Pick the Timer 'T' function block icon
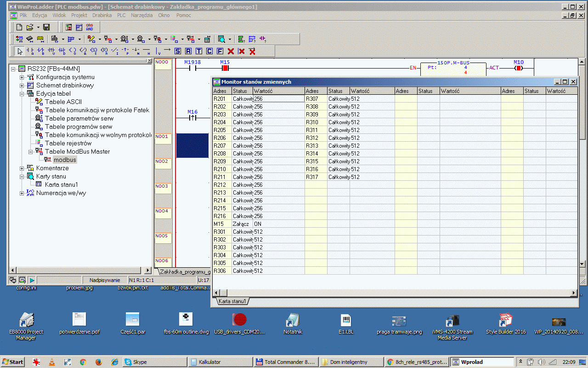The height and width of the screenshot is (368, 588). pos(199,51)
